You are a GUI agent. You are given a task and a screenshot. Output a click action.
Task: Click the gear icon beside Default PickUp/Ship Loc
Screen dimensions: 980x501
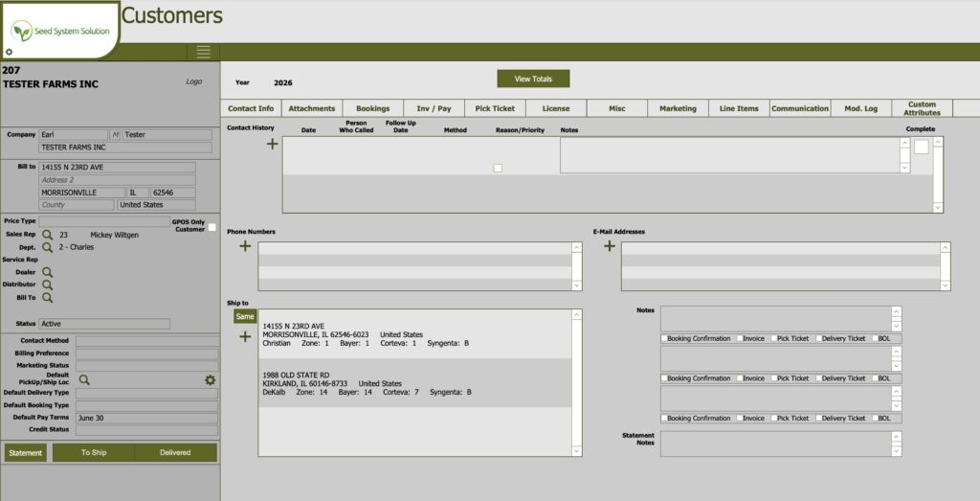(210, 380)
